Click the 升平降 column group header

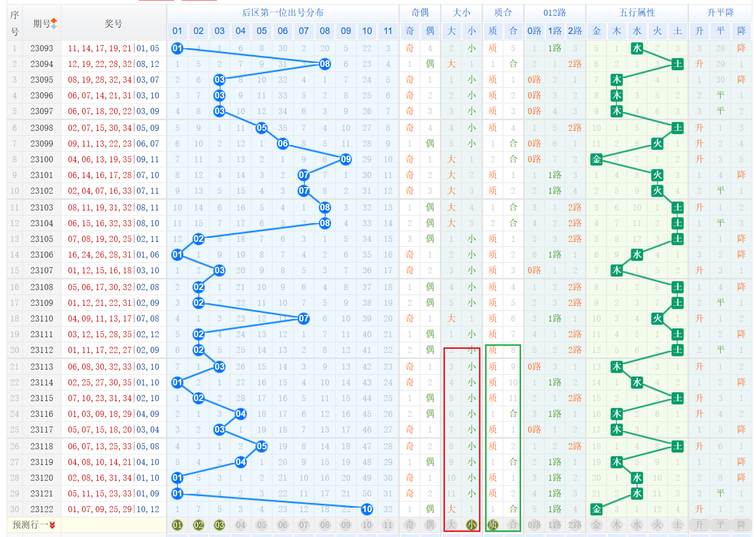[720, 13]
